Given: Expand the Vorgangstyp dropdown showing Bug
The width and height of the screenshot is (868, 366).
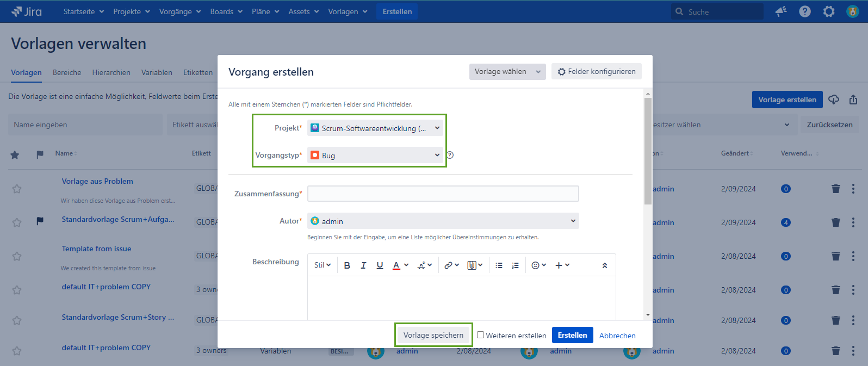Looking at the screenshot, I should 375,156.
